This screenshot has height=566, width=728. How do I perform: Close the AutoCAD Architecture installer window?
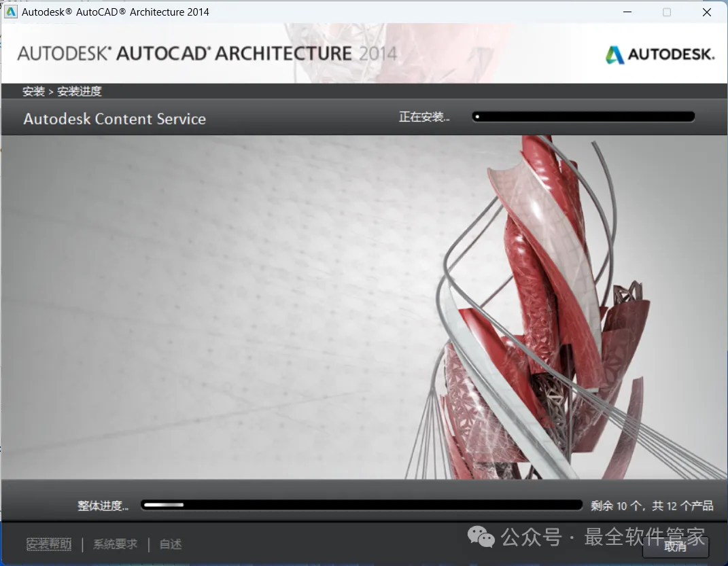pyautogui.click(x=707, y=12)
